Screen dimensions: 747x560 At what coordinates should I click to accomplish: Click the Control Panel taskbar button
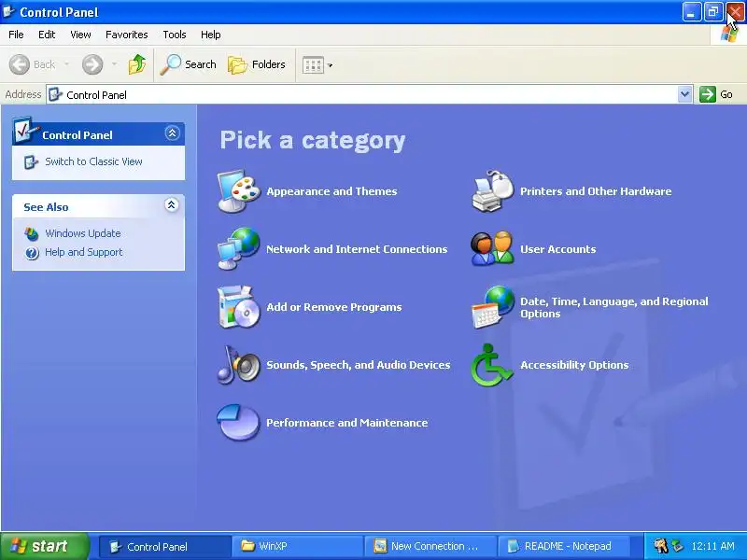(x=165, y=546)
